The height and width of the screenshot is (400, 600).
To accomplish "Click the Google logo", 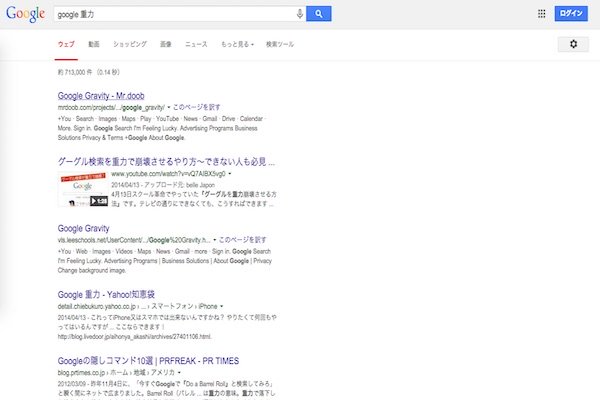I will [26, 14].
